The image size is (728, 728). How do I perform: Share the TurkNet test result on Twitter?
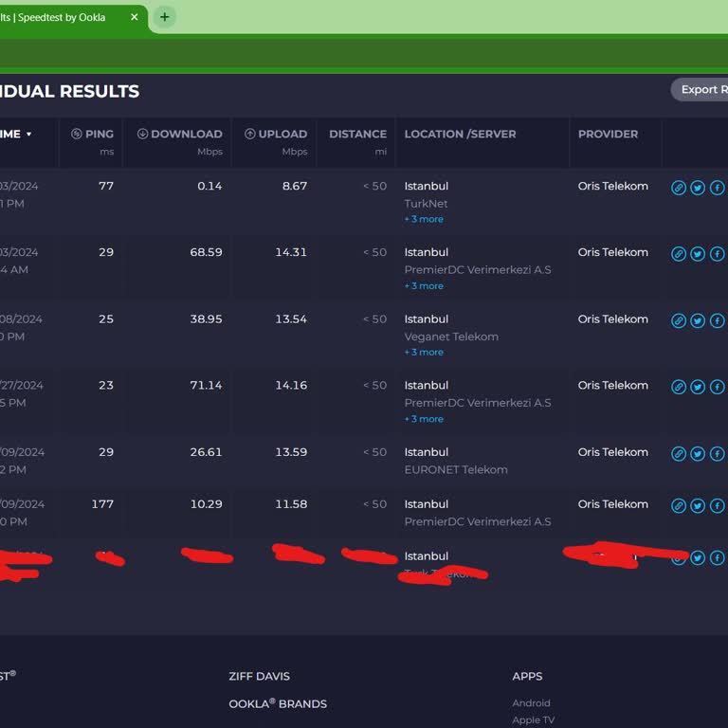click(698, 188)
